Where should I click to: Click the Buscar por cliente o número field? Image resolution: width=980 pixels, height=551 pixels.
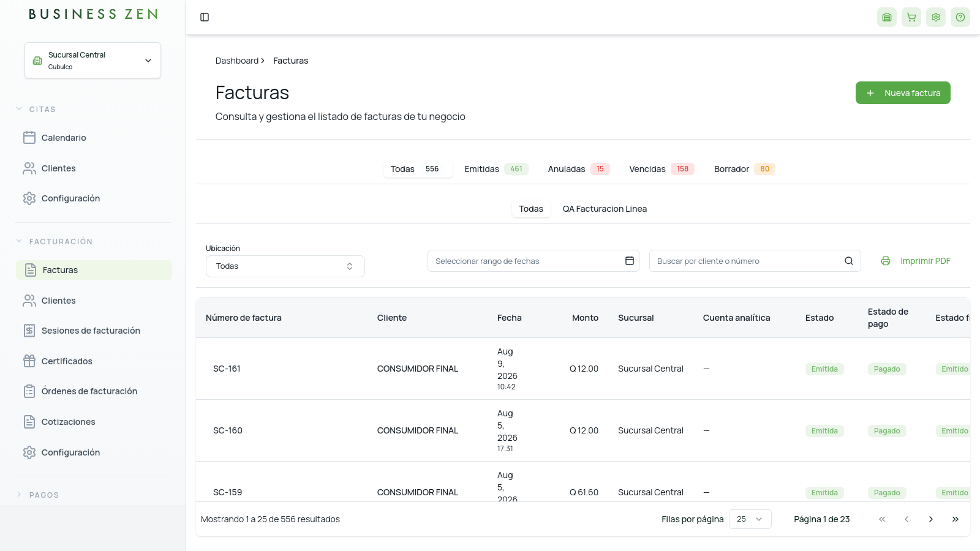pos(755,261)
